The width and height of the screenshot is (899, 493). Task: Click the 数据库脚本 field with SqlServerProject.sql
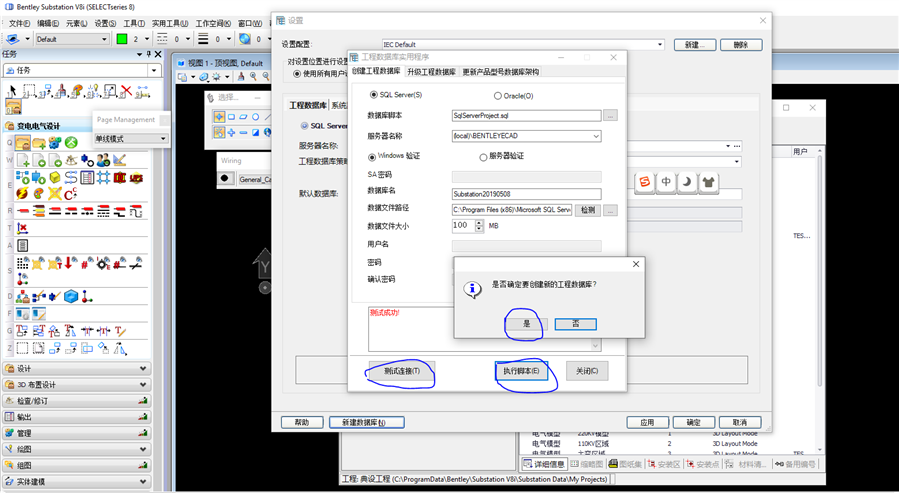coord(526,115)
